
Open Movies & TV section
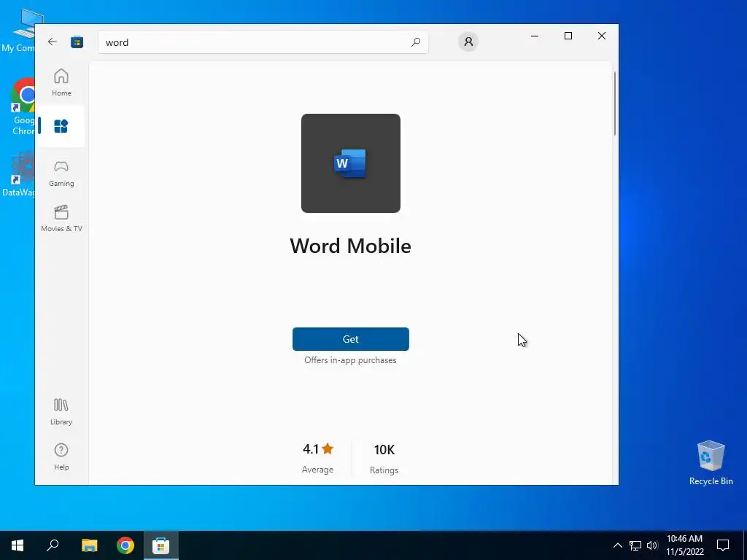click(x=61, y=219)
